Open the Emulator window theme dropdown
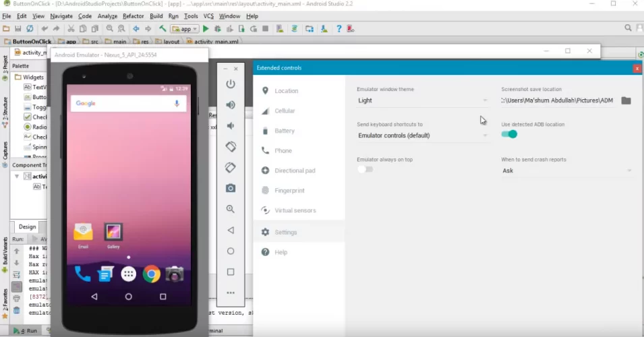The width and height of the screenshot is (644, 337). click(422, 100)
